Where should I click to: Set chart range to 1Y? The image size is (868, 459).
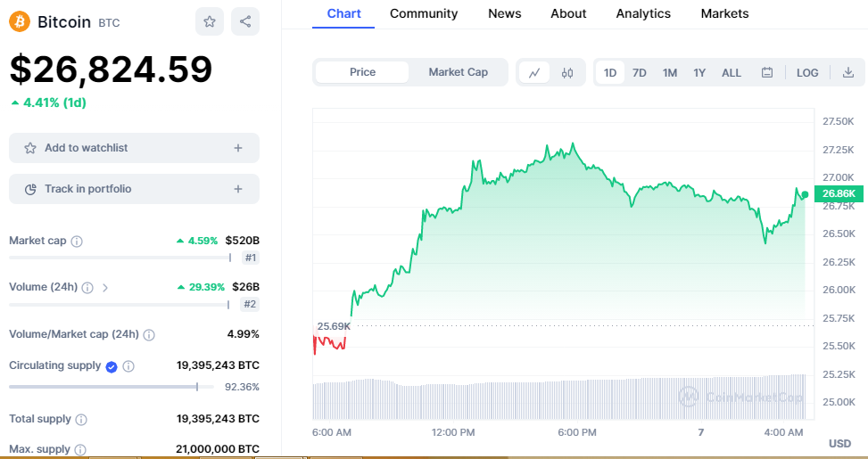[x=699, y=72]
